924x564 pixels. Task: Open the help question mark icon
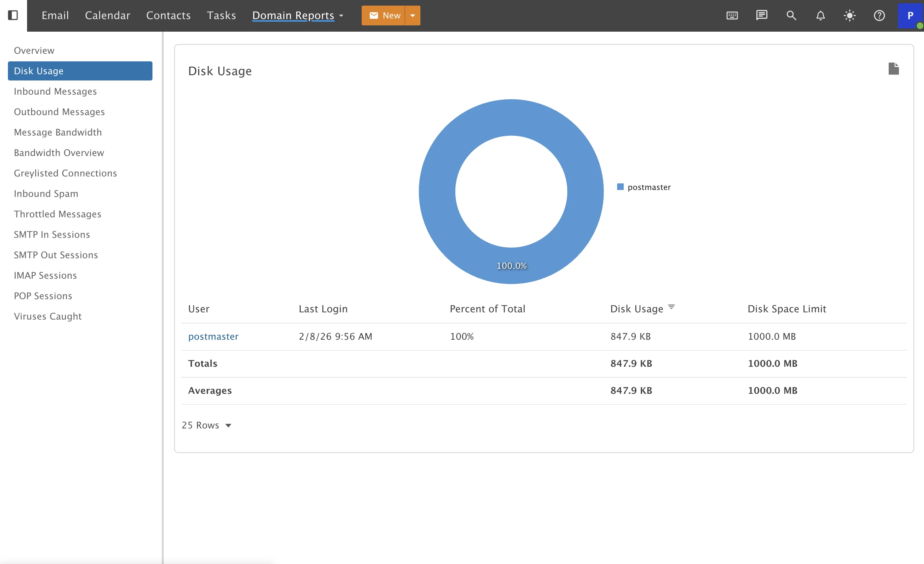tap(879, 16)
